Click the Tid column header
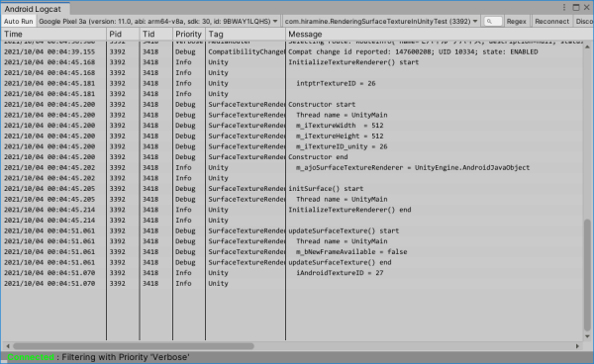 pos(156,34)
